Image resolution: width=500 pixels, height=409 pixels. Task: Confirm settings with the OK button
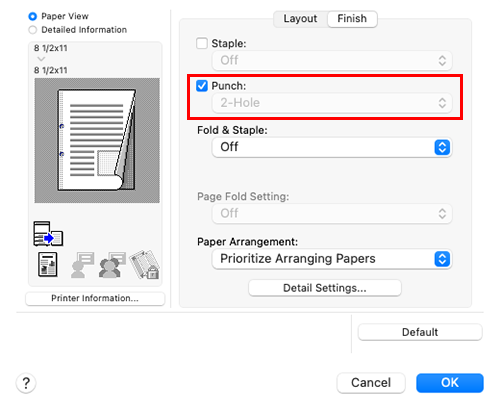(x=450, y=383)
